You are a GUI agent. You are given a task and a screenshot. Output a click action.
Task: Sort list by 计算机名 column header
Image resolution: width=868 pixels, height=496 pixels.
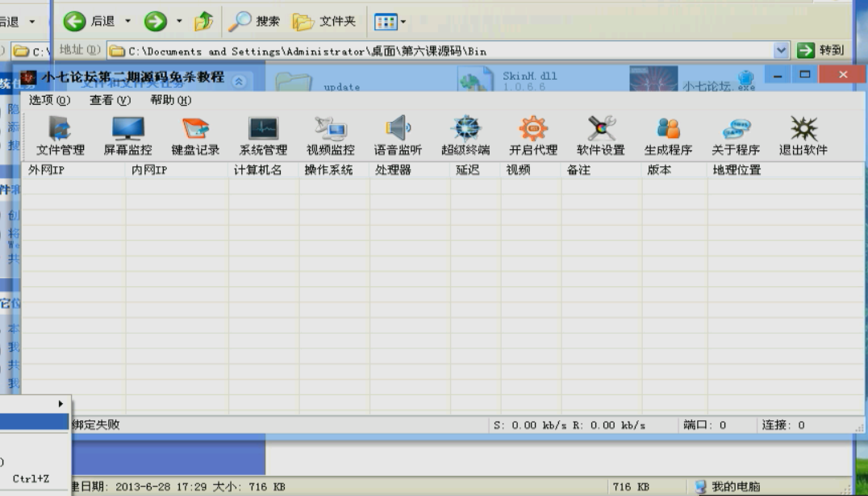pos(258,170)
